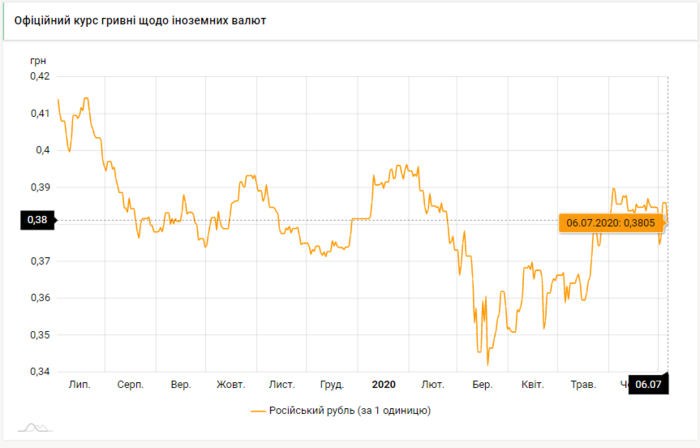Click the Груд. month axis label

coord(333,384)
